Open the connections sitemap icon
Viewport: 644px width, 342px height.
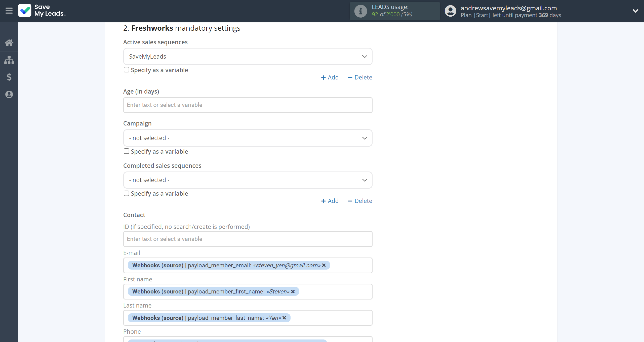pos(9,60)
